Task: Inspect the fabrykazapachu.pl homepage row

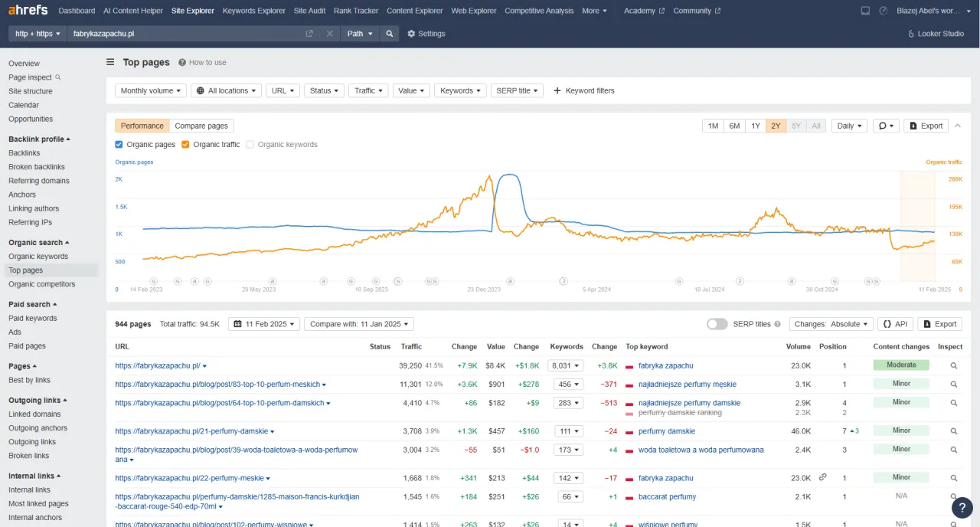Action: 954,366
